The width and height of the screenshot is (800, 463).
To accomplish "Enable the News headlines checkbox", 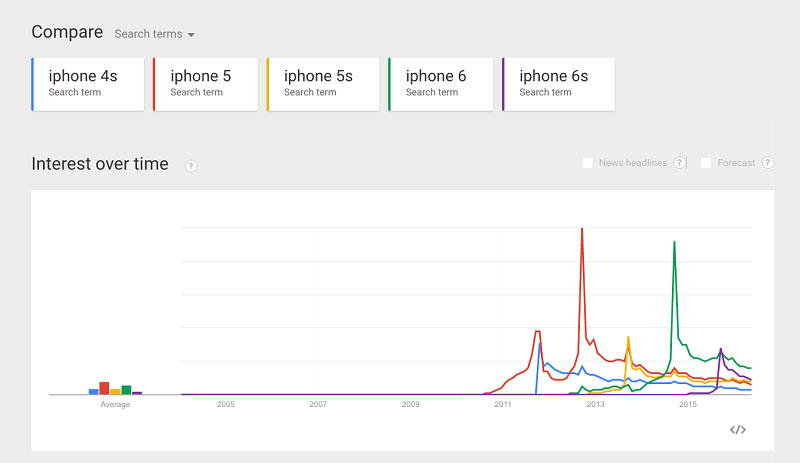I will coord(588,163).
